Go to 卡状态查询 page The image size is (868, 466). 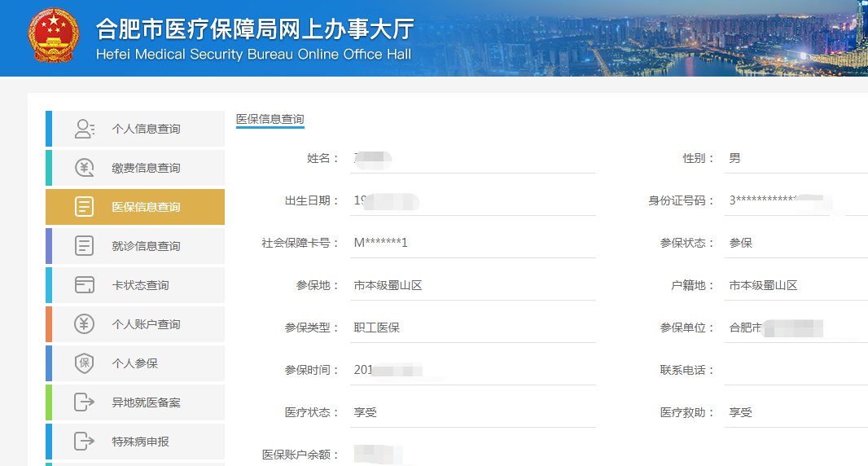[x=140, y=285]
